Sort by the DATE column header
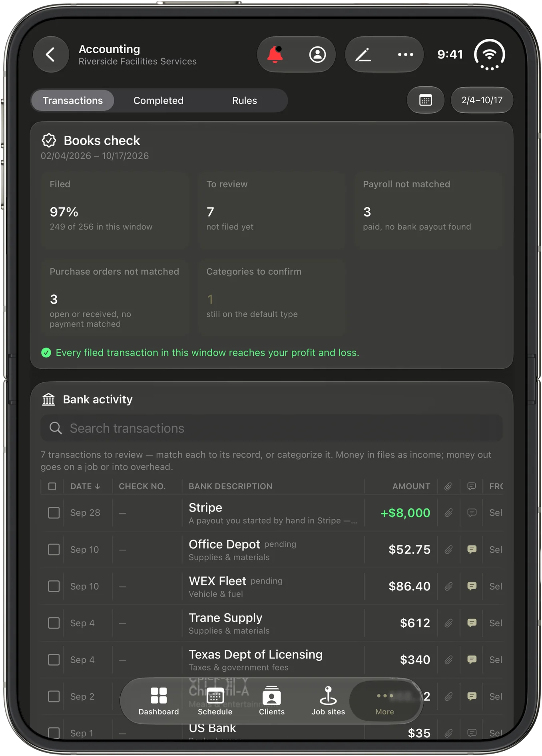Viewport: 542px width, 756px height. (85, 486)
